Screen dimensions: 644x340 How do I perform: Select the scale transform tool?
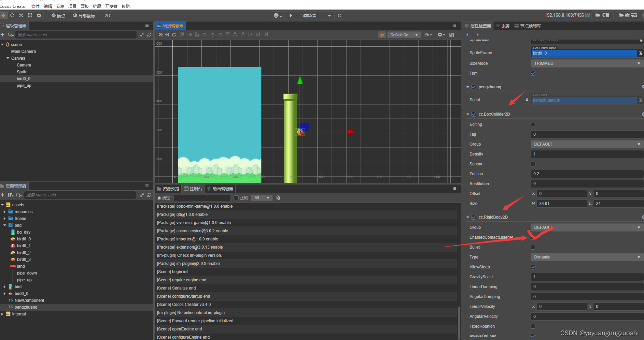21,15
